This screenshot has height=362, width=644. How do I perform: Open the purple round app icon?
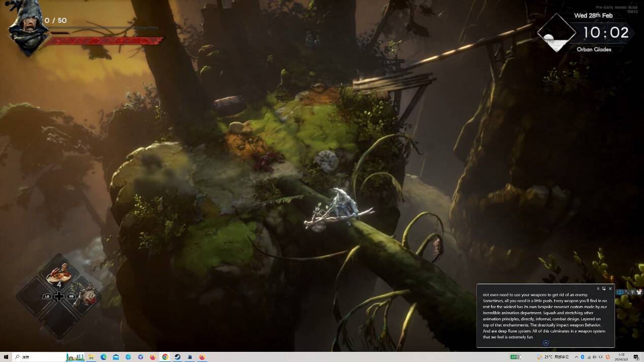click(x=141, y=357)
